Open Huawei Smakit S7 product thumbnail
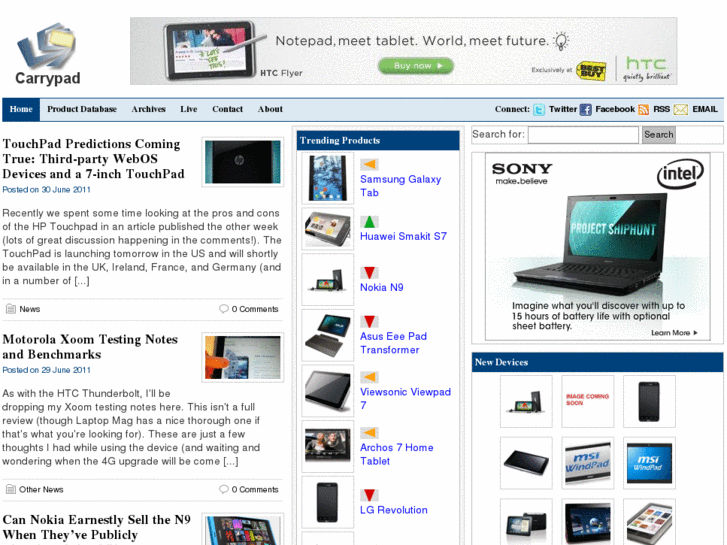The image size is (727, 545). point(327,229)
